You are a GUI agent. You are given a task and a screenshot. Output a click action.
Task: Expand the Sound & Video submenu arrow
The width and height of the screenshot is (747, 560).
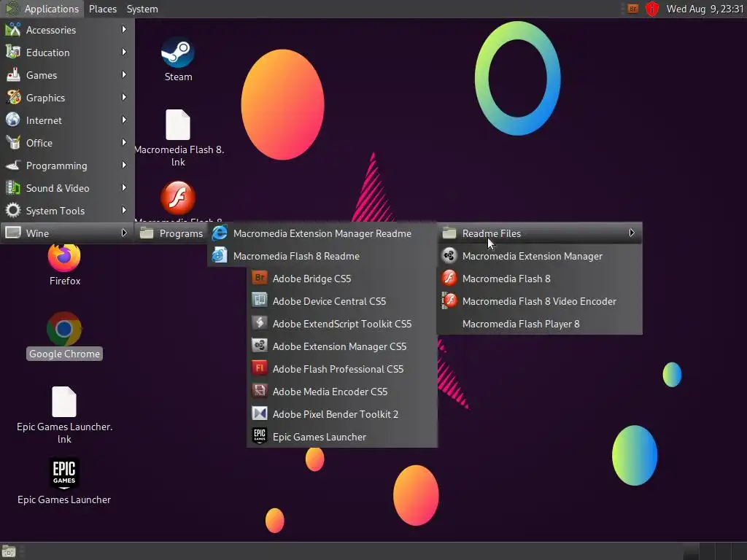tap(124, 187)
